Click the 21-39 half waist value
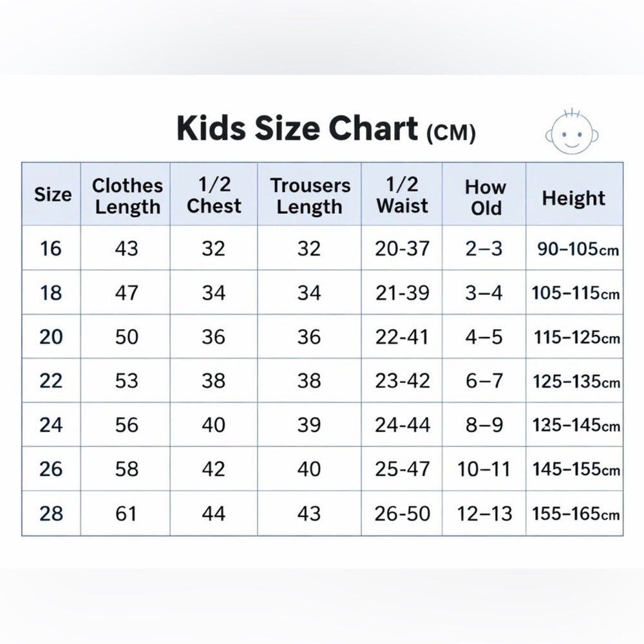The width and height of the screenshot is (644, 644). pyautogui.click(x=402, y=293)
